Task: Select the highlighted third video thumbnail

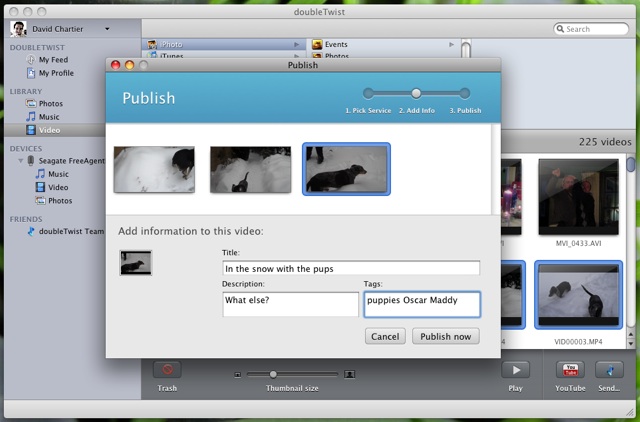Action: pos(346,169)
